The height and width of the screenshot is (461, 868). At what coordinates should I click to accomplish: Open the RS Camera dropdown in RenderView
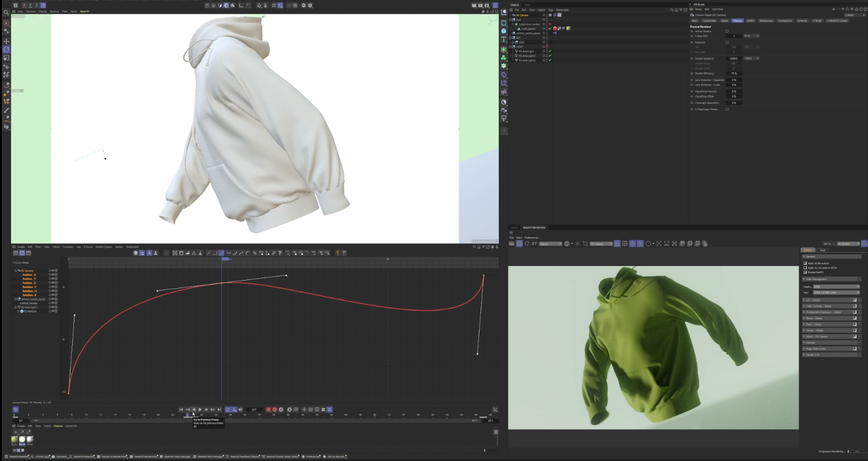coord(602,243)
